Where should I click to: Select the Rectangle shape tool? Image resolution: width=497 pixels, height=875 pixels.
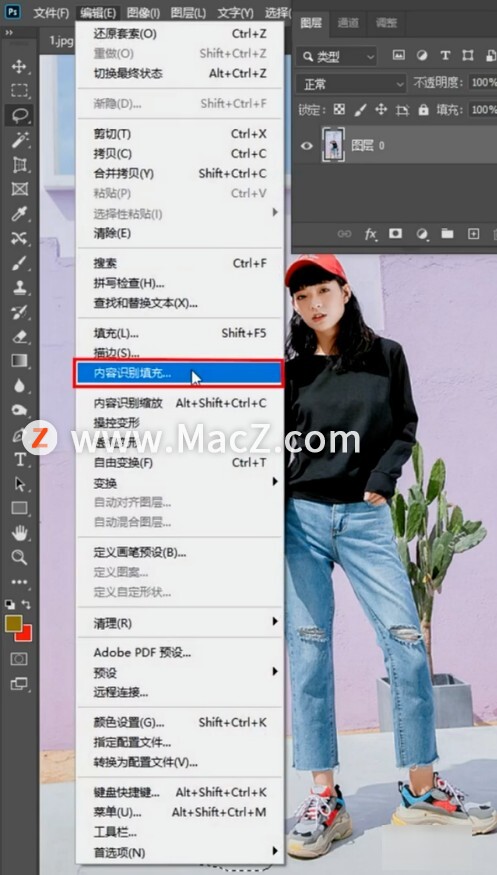19,508
